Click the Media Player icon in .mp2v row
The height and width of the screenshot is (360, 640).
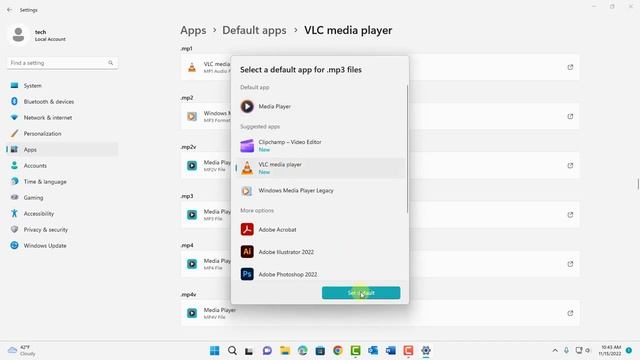pyautogui.click(x=192, y=166)
